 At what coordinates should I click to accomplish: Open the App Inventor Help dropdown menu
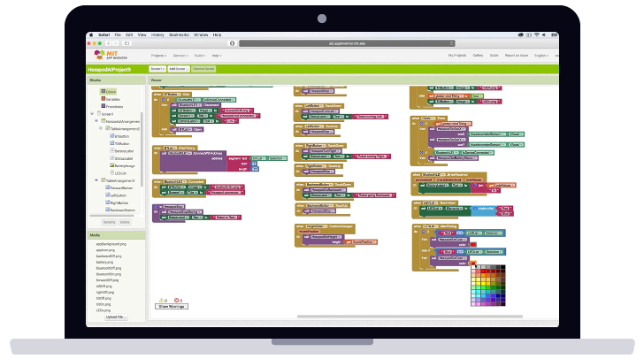click(x=217, y=56)
